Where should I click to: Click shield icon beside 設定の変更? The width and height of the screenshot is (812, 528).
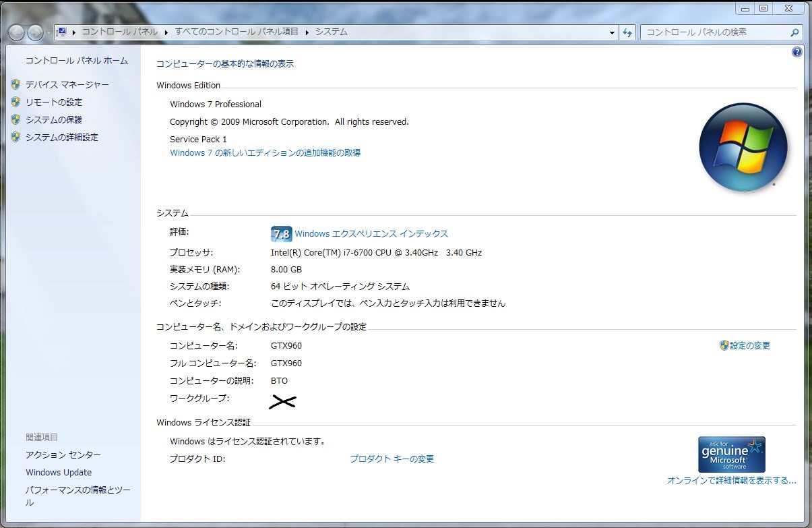coord(724,345)
